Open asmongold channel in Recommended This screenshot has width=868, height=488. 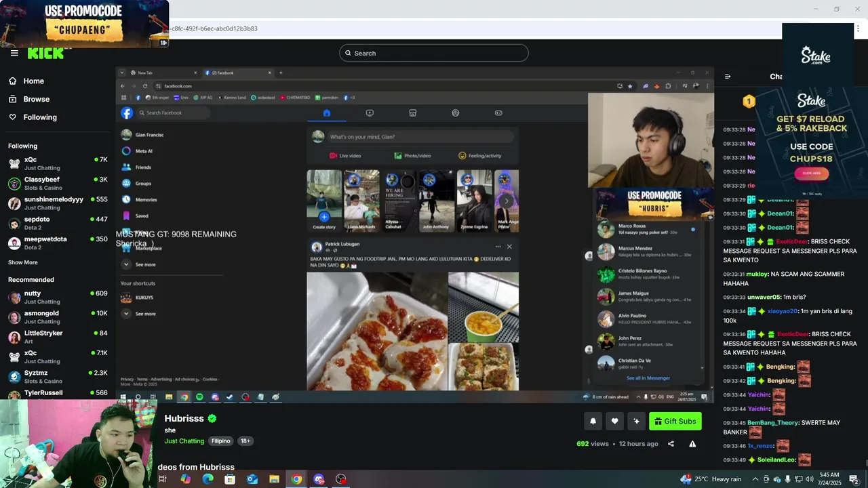point(57,317)
